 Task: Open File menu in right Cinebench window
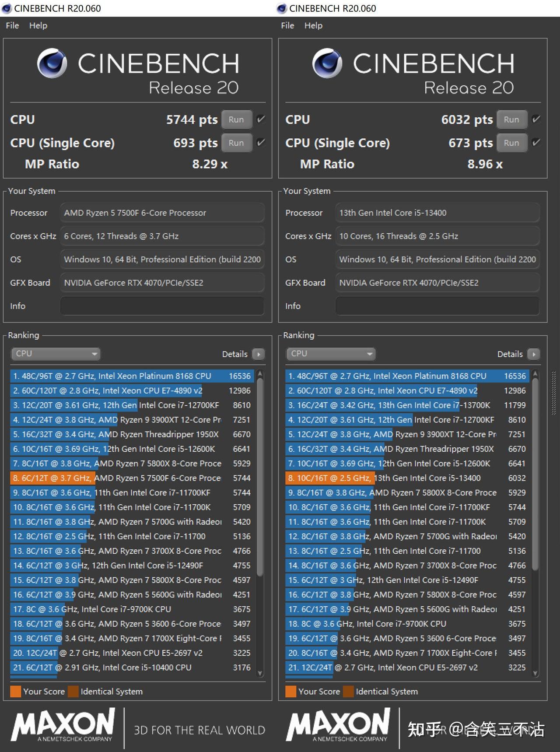287,25
